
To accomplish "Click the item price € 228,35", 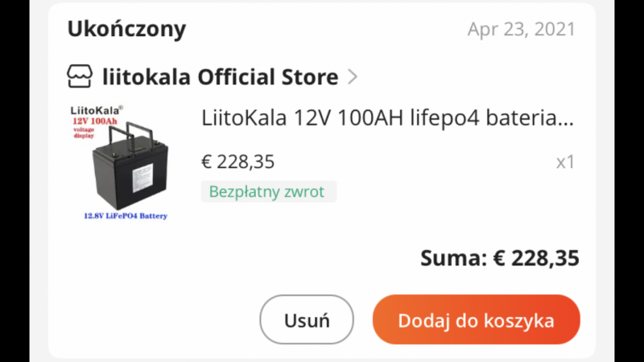I will click(x=237, y=162).
